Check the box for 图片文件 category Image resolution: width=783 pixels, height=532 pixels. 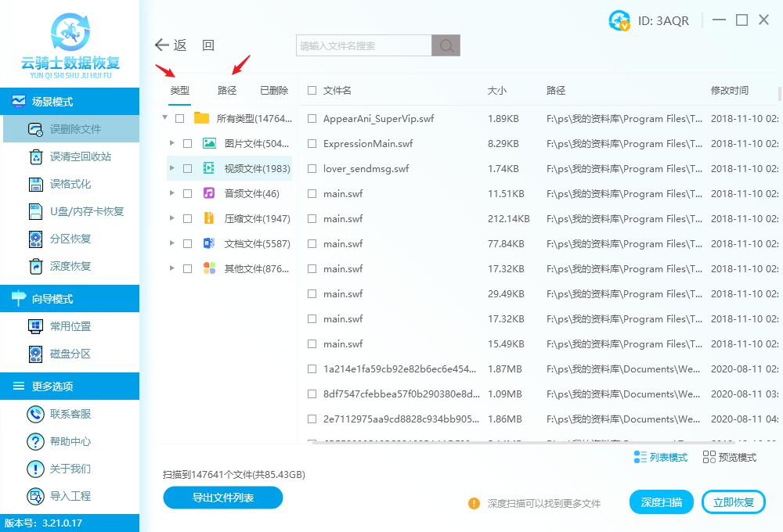187,143
